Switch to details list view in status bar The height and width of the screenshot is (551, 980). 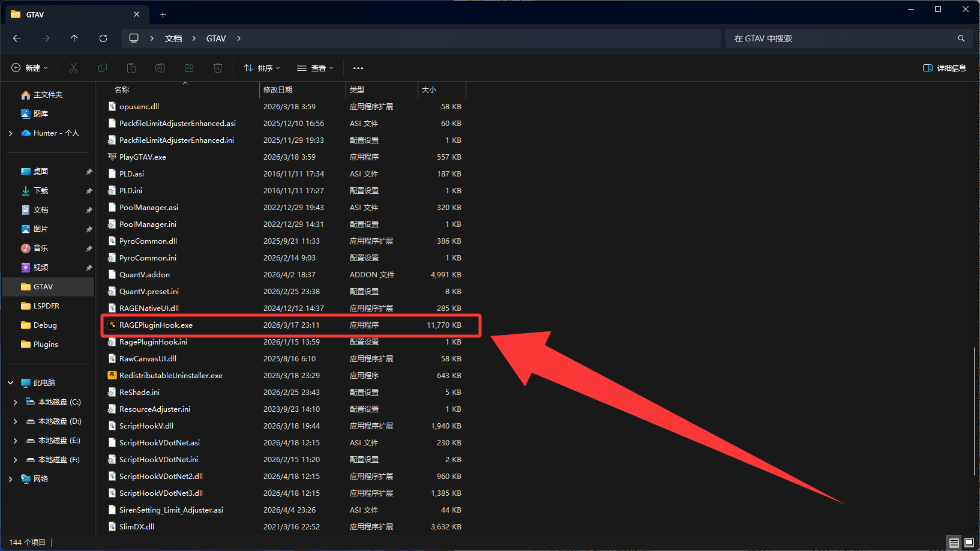pyautogui.click(x=954, y=543)
